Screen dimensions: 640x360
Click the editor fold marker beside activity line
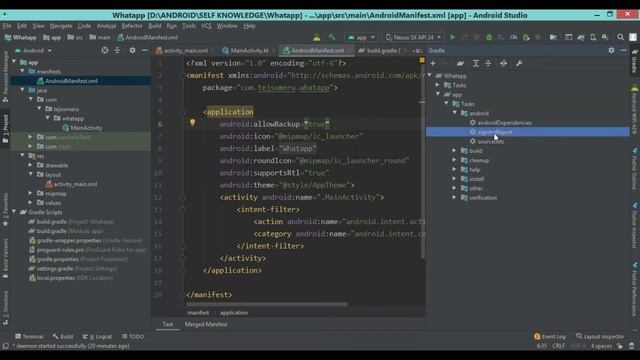pos(182,198)
